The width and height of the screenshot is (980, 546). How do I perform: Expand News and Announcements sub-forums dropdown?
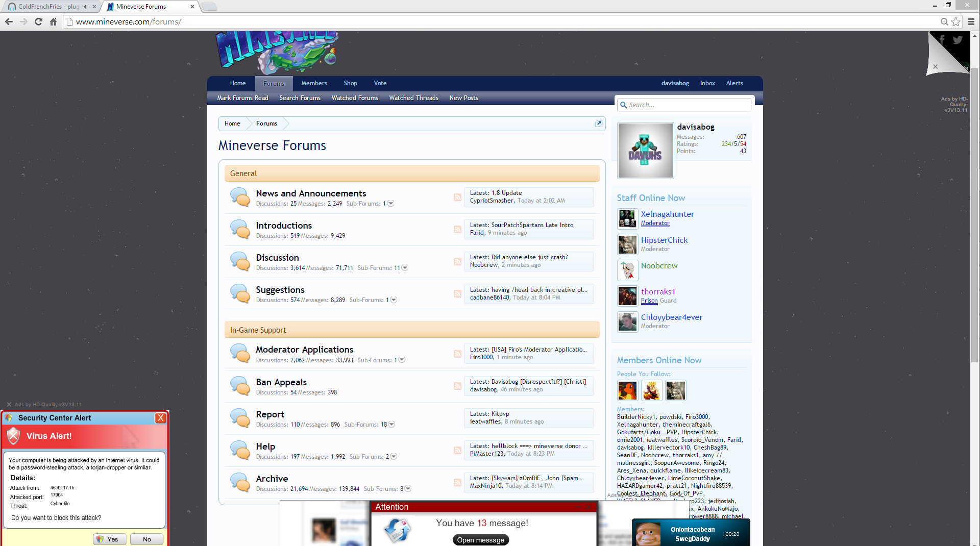coord(390,204)
